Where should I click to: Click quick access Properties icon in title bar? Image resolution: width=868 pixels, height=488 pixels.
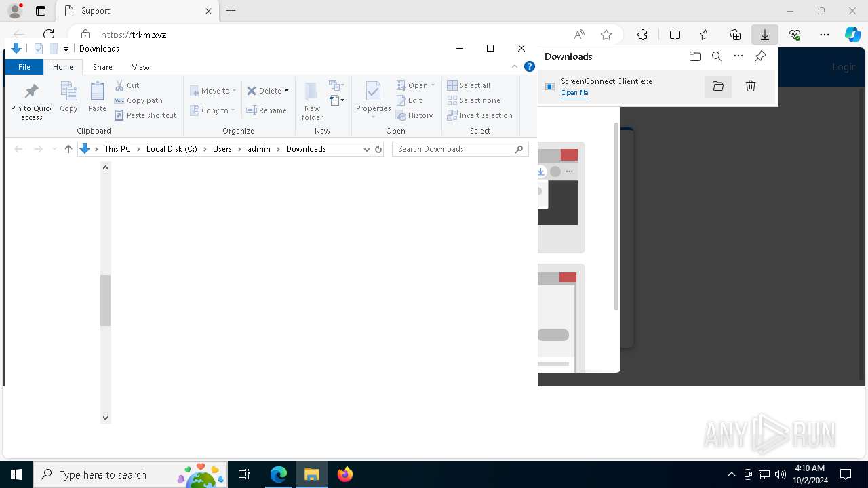point(39,49)
